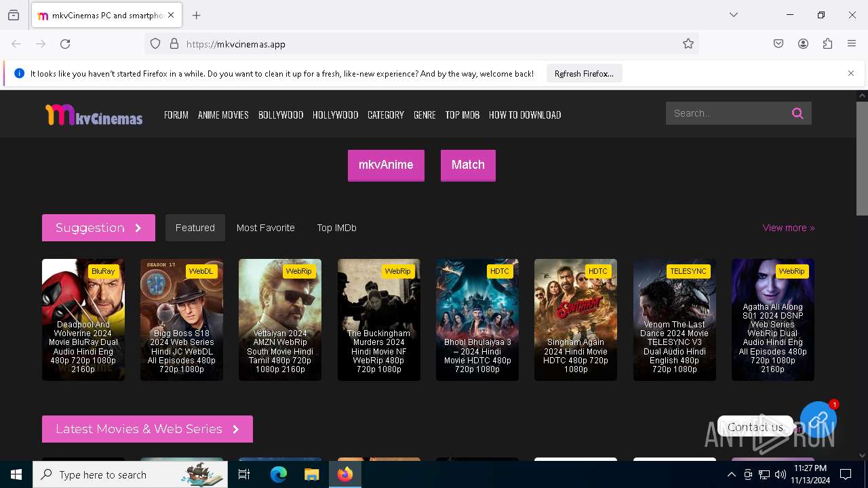Screen dimensions: 868x488
Task: Click the blue contact chat icon
Action: (818, 420)
